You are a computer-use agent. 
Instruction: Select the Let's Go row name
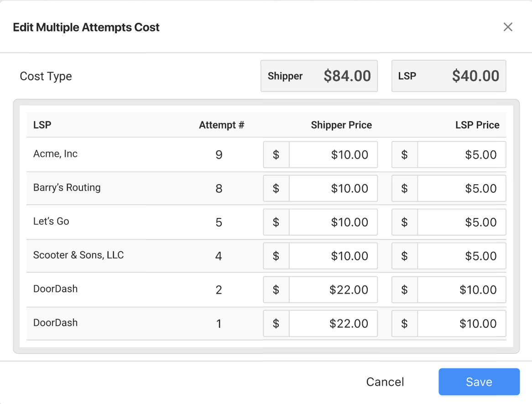point(51,221)
